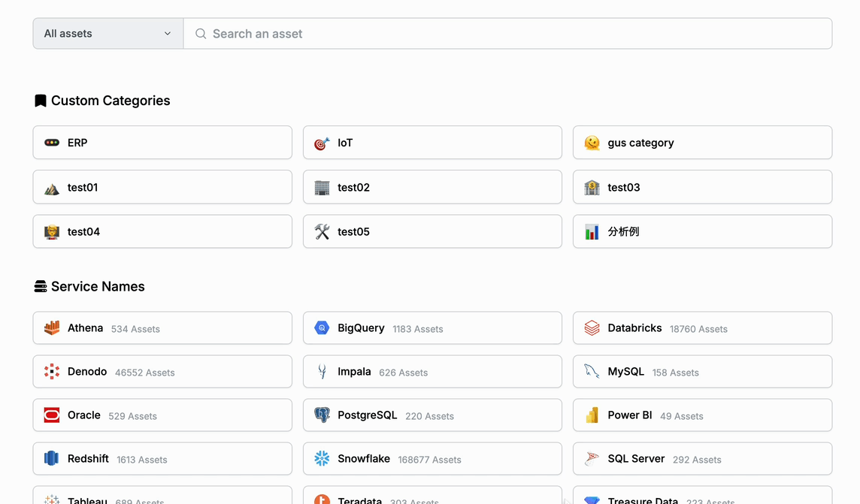
Task: Click the test04 person icon
Action: point(52,232)
